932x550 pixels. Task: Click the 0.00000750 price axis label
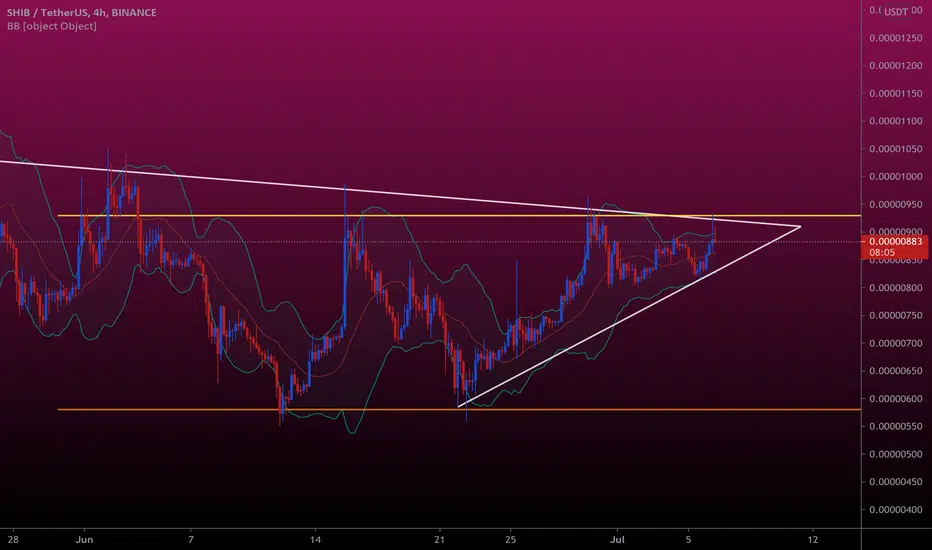(896, 316)
